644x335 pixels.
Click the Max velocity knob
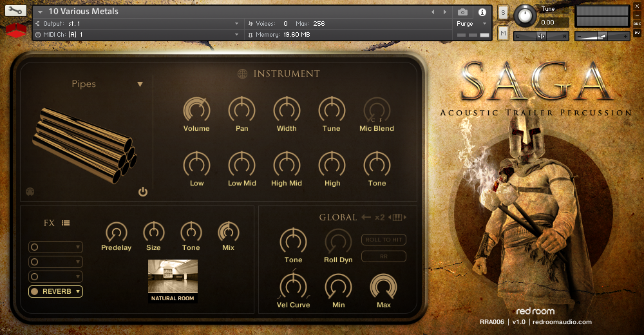[x=384, y=287]
